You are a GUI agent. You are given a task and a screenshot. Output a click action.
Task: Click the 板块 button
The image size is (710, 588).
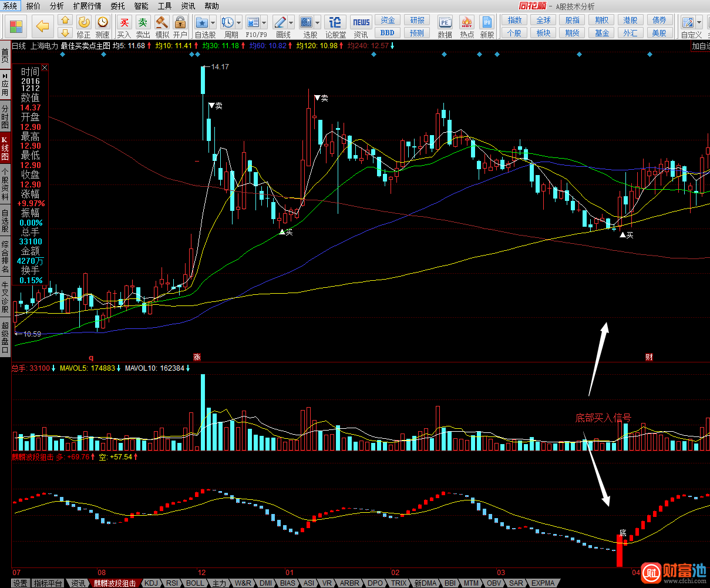(544, 33)
